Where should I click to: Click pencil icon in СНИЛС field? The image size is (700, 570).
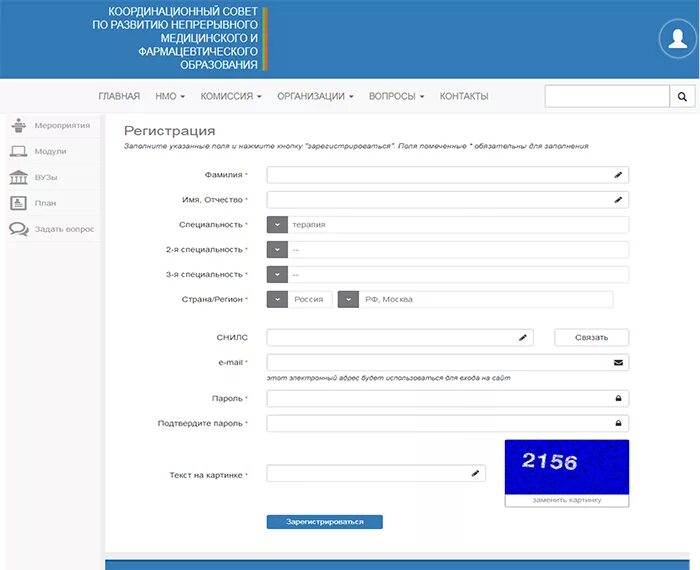coord(523,337)
